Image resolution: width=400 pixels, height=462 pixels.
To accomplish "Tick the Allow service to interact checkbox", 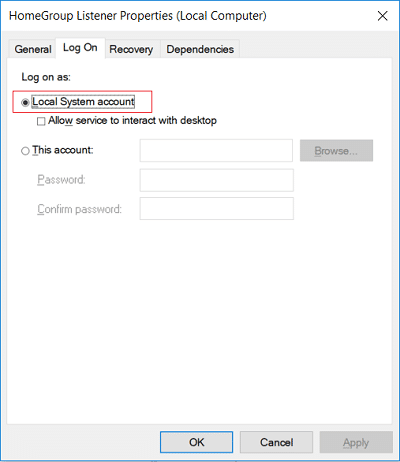I will pos(41,121).
